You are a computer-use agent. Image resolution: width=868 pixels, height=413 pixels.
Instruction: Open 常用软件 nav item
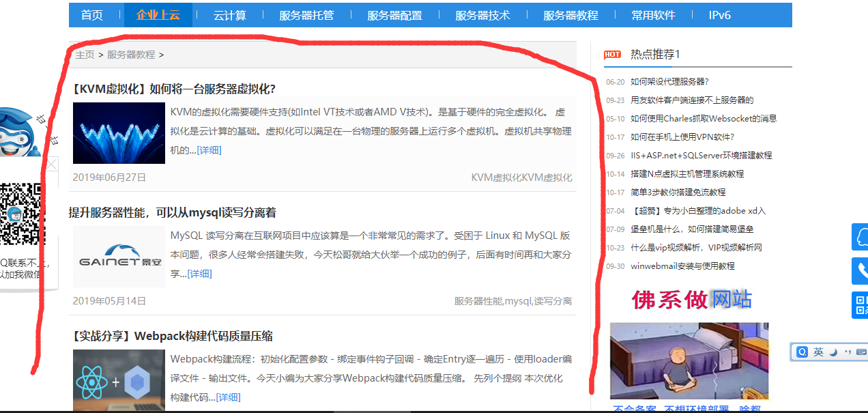coord(653,15)
